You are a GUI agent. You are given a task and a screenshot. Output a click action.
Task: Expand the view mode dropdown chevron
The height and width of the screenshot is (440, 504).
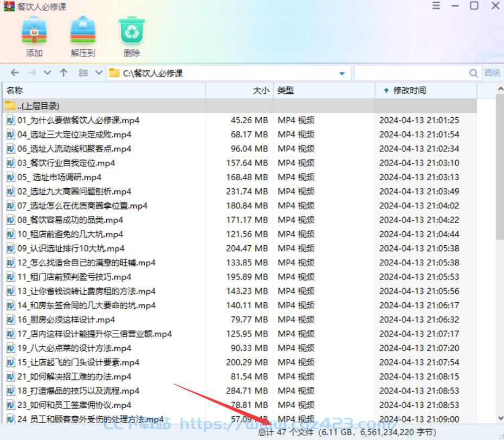click(99, 73)
